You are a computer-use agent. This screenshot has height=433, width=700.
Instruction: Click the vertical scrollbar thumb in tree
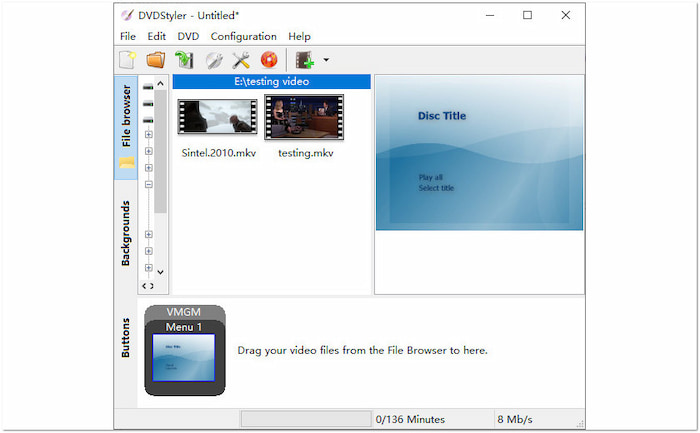pyautogui.click(x=161, y=152)
